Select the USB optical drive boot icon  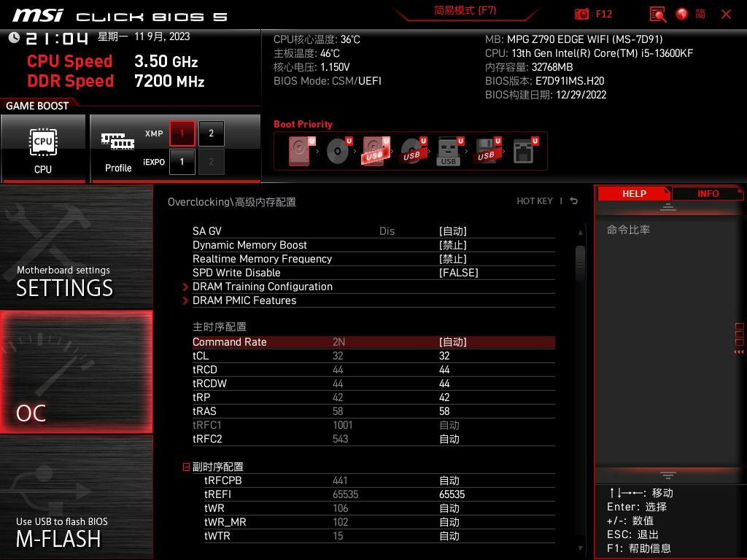click(x=413, y=151)
